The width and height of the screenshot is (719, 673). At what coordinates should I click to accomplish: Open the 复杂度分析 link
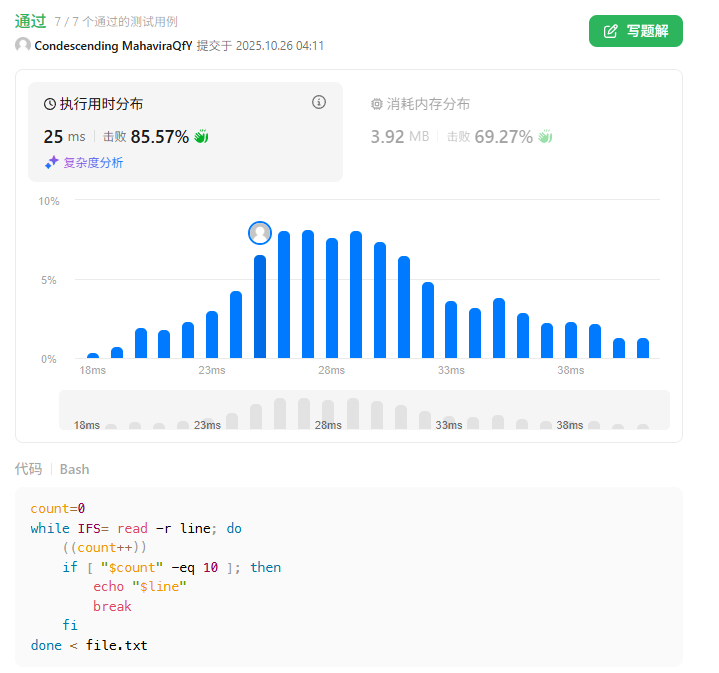click(93, 162)
